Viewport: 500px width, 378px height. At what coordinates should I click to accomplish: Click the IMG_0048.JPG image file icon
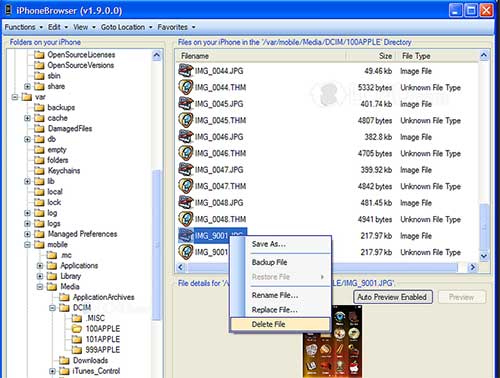pos(186,203)
